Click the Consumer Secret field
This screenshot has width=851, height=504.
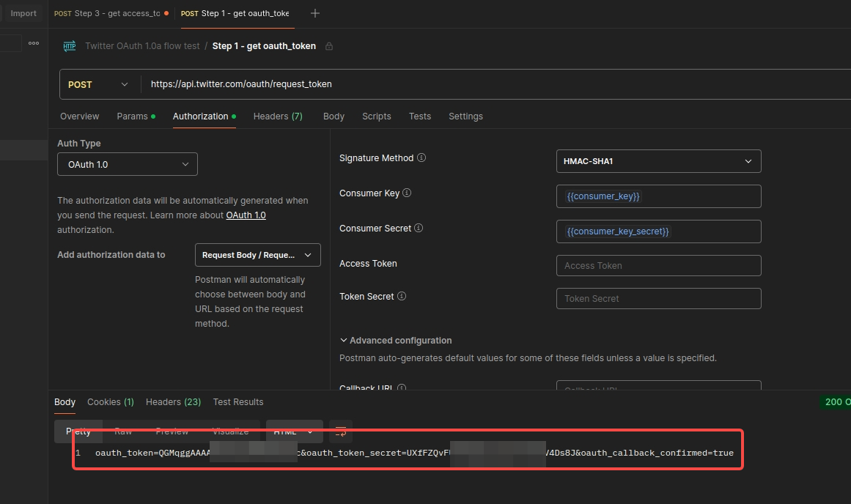click(x=658, y=231)
